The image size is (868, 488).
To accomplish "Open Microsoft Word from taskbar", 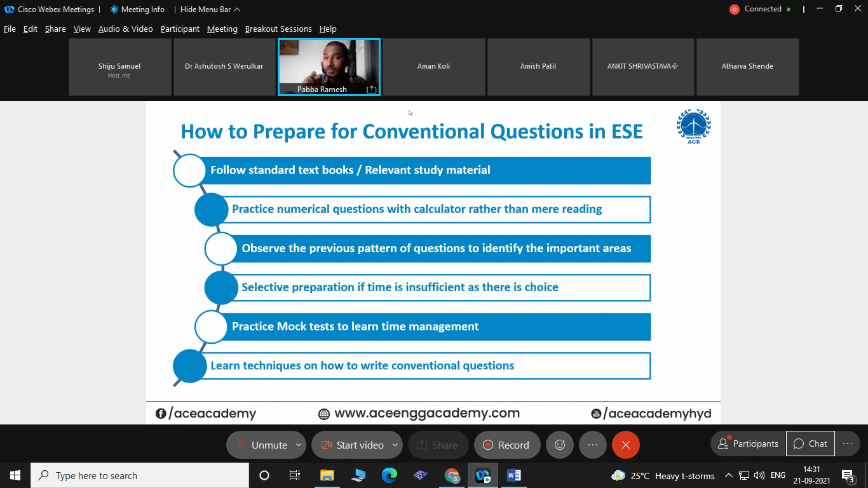I will 514,475.
